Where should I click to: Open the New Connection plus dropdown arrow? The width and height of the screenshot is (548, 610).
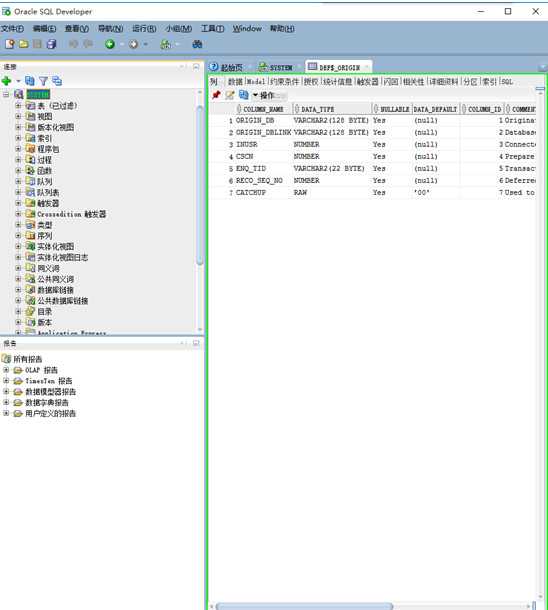click(18, 81)
